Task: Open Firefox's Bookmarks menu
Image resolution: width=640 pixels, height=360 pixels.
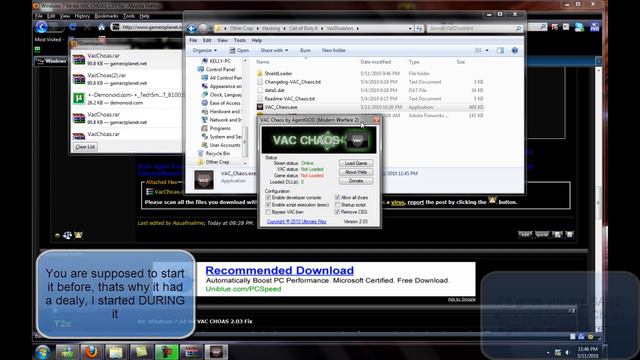Action: (106, 16)
